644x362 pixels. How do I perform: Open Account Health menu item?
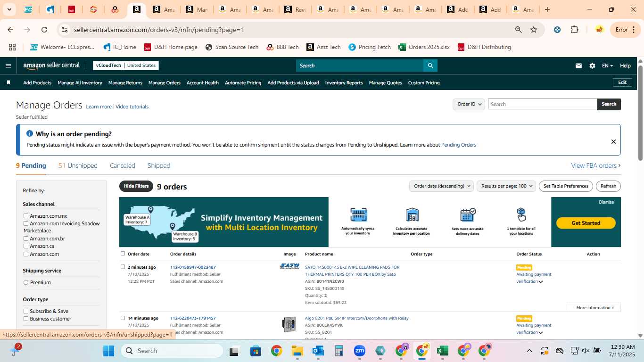(203, 83)
